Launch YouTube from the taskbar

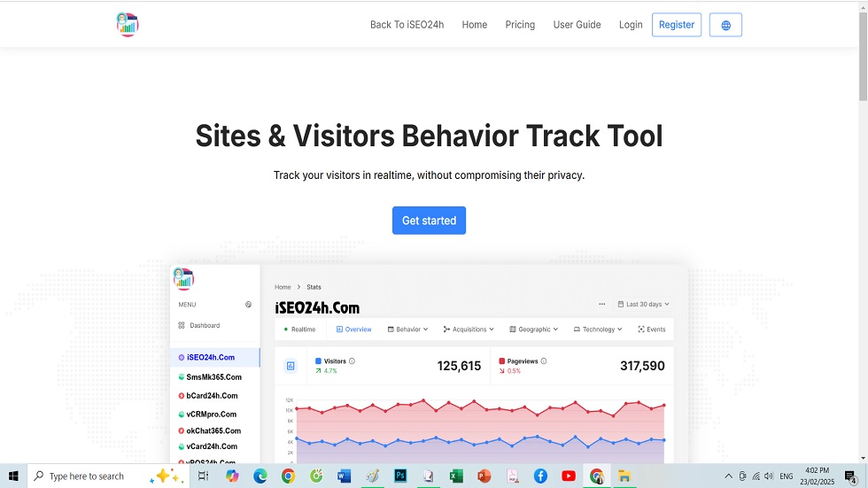569,476
